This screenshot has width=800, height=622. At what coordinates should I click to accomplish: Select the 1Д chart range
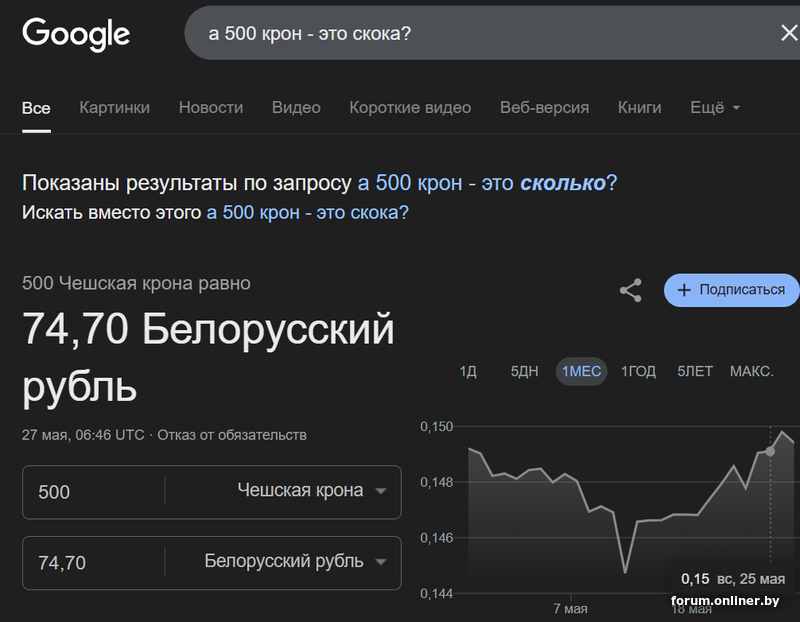point(468,372)
